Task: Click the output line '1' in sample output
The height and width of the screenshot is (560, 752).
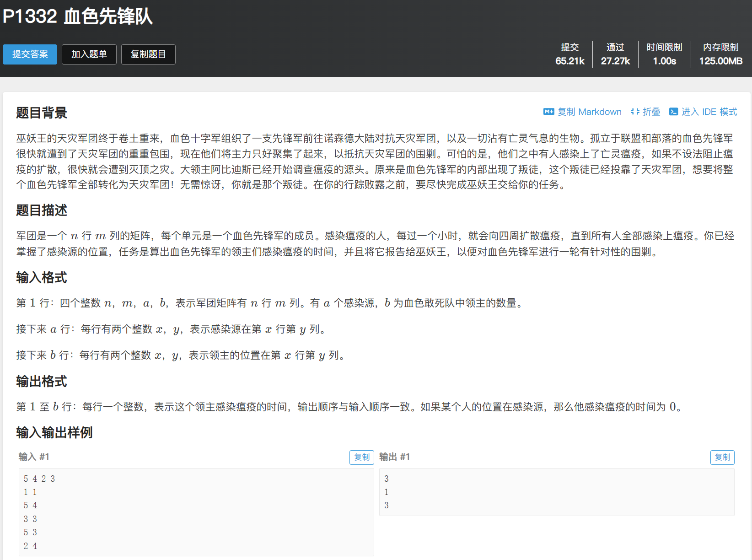Action: 387,492
